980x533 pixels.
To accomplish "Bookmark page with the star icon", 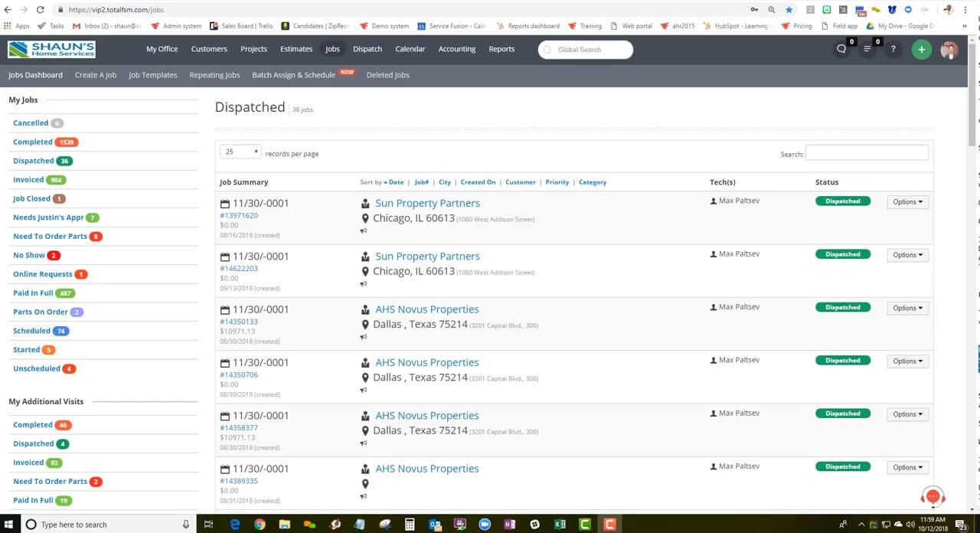I will coord(789,10).
